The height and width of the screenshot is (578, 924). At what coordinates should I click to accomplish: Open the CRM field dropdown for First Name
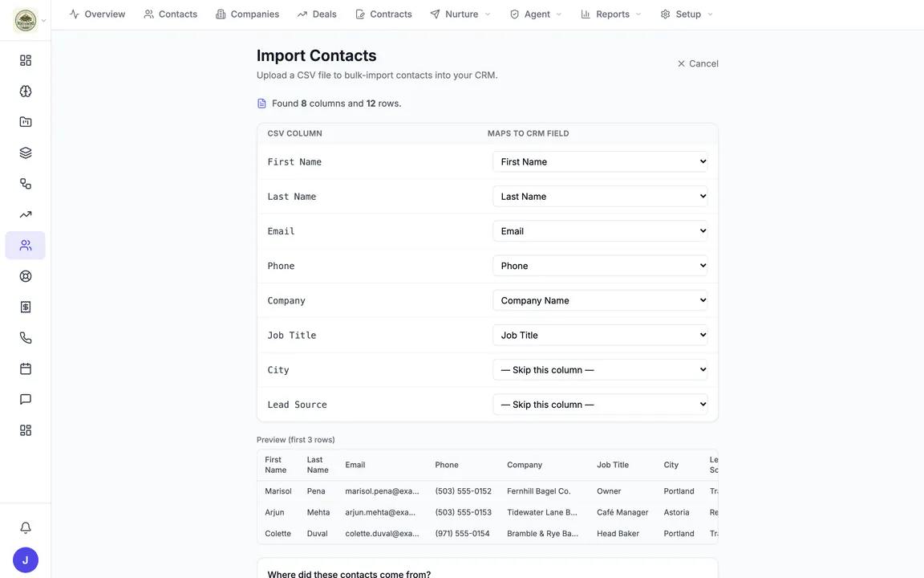[x=600, y=161]
